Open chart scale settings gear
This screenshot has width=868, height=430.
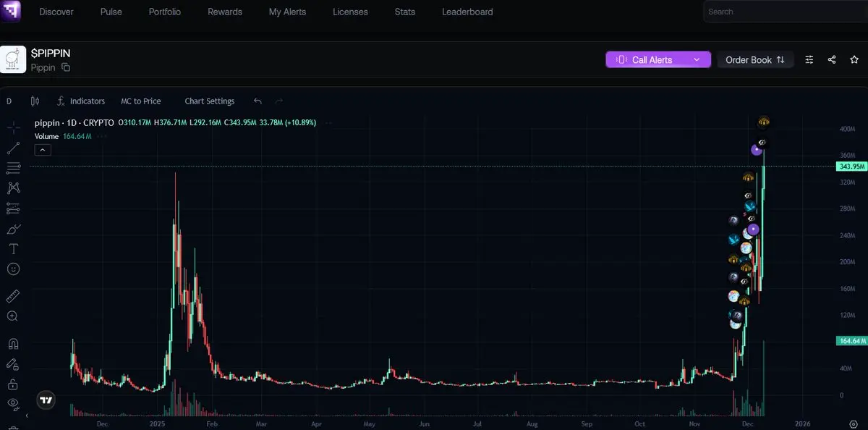point(854,423)
